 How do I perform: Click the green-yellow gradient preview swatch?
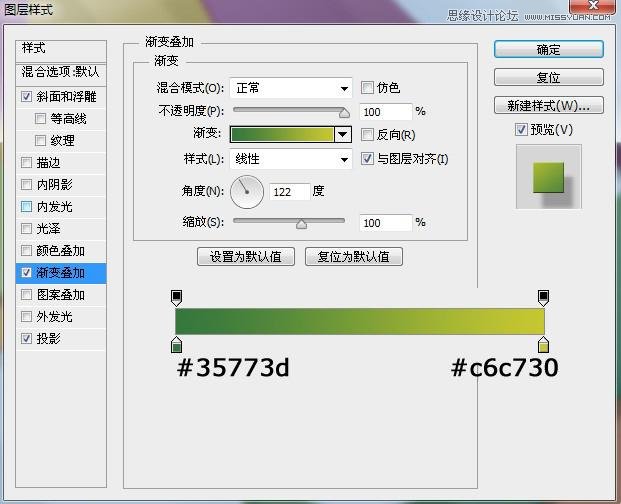click(282, 135)
